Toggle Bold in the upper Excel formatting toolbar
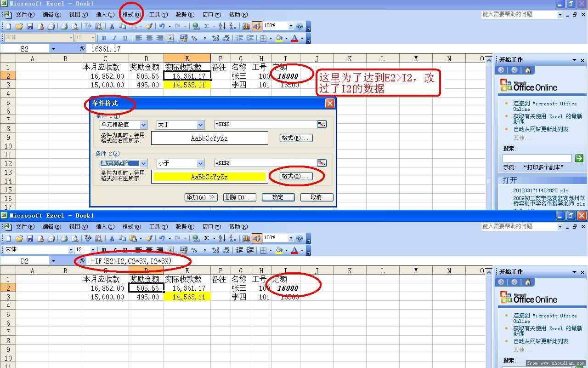The height and width of the screenshot is (368, 588). point(104,38)
